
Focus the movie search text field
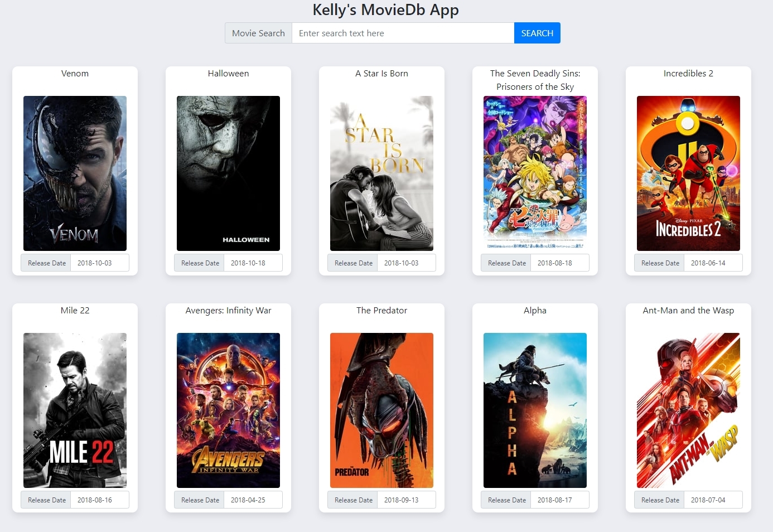(403, 33)
